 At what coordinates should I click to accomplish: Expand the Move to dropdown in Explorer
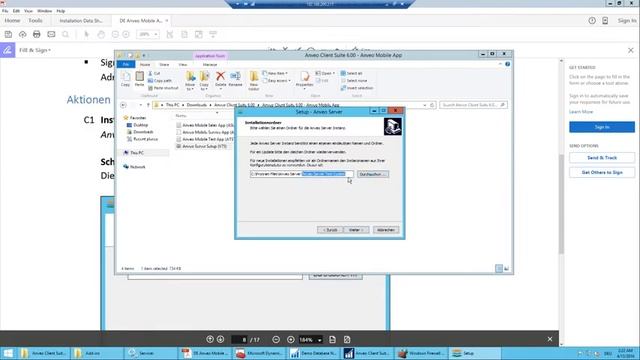pos(190,89)
